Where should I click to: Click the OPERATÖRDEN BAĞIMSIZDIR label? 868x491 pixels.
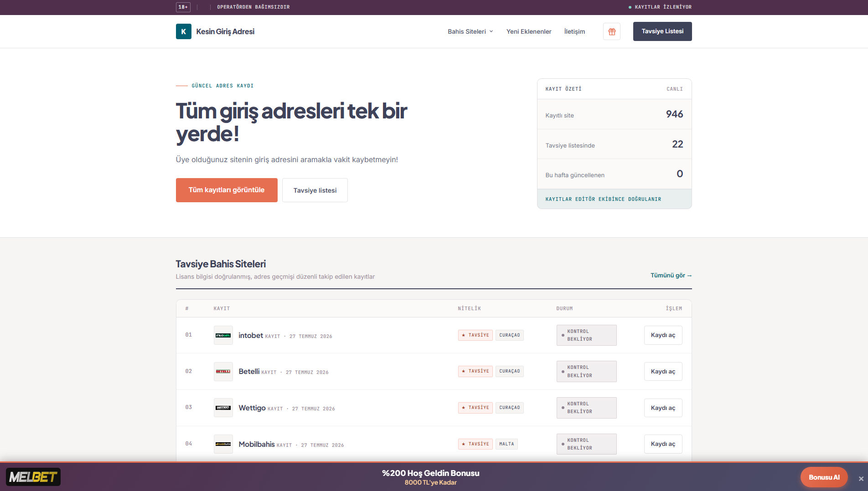tap(253, 7)
